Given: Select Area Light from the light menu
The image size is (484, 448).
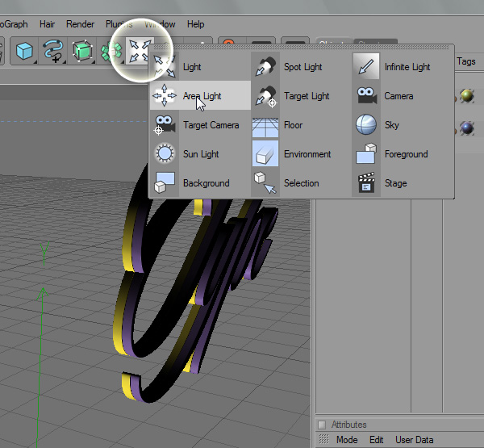Looking at the screenshot, I should point(201,96).
